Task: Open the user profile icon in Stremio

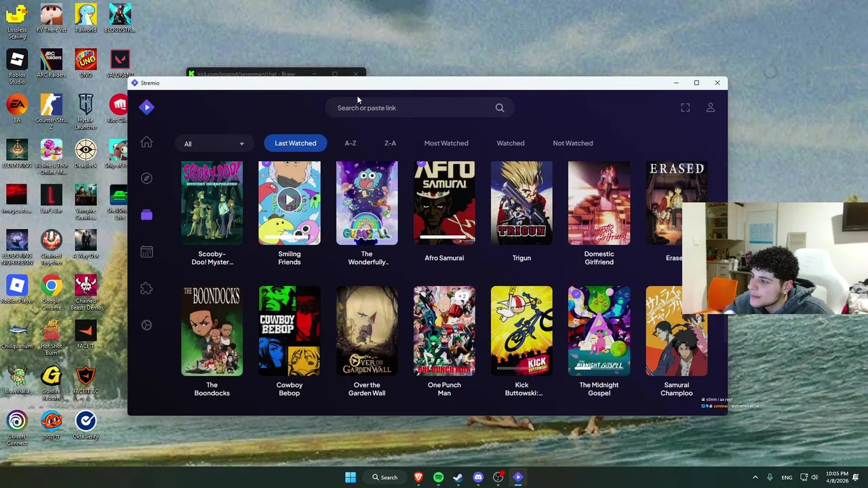Action: tap(711, 108)
